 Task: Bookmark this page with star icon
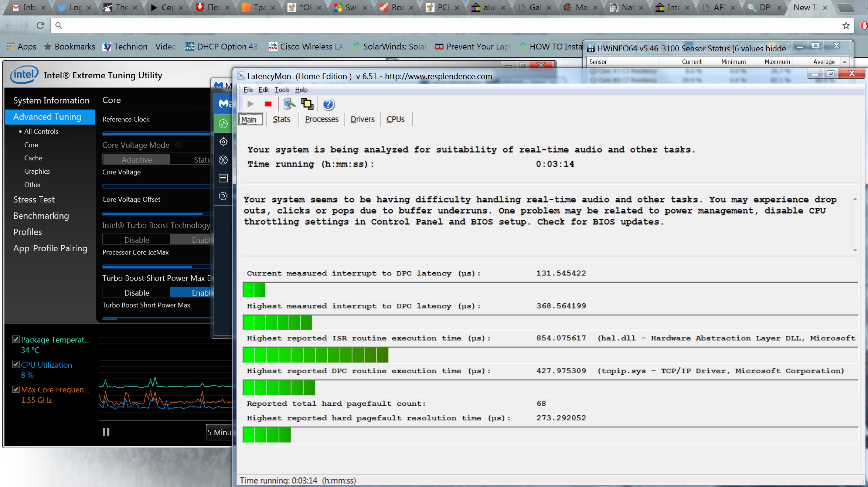[846, 25]
